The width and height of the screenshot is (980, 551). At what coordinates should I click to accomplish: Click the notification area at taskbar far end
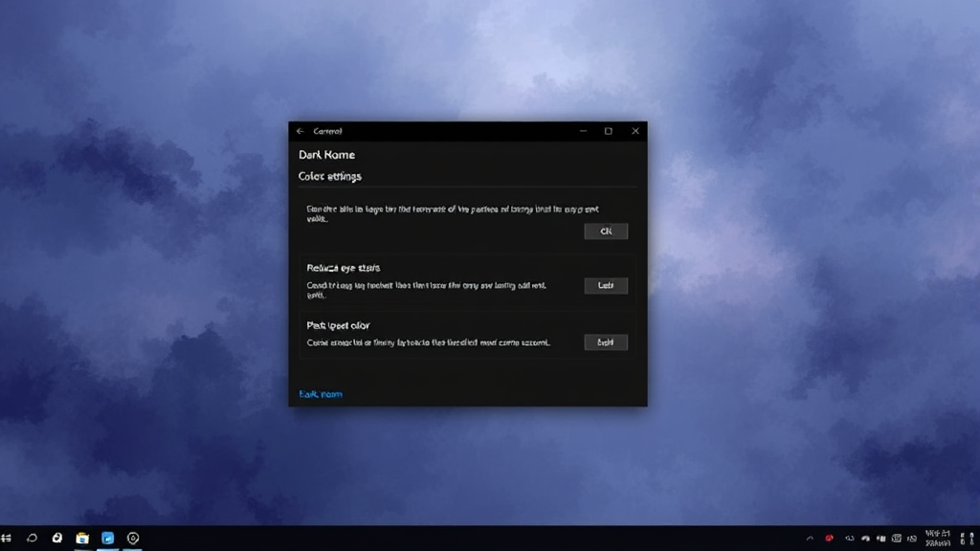point(969,539)
